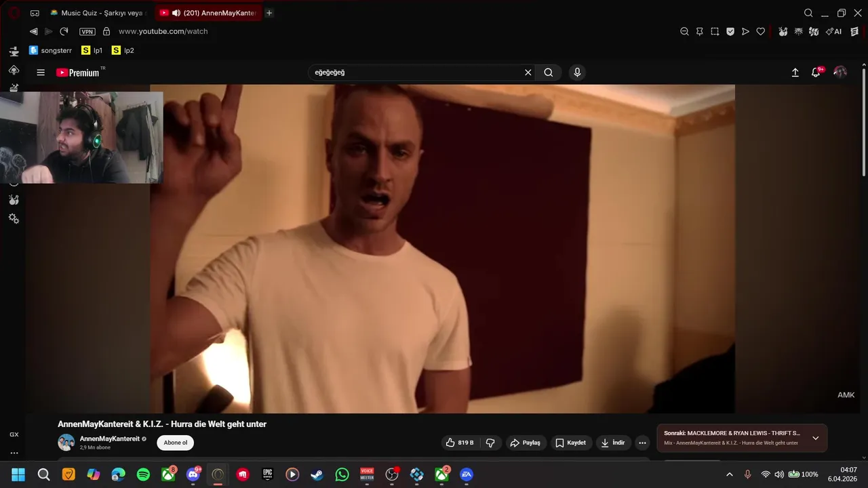Open the YouTube create/upload button
Screen dimensions: 868x488
795,73
